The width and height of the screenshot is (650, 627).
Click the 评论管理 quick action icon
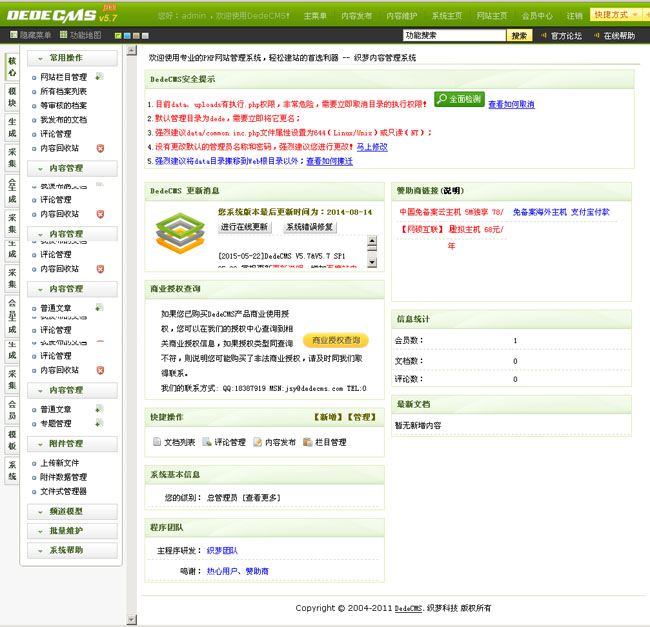pyautogui.click(x=207, y=442)
